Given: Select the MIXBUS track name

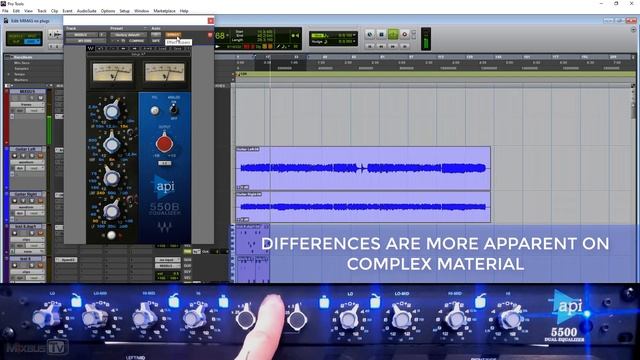Looking at the screenshot, I should click(x=27, y=91).
